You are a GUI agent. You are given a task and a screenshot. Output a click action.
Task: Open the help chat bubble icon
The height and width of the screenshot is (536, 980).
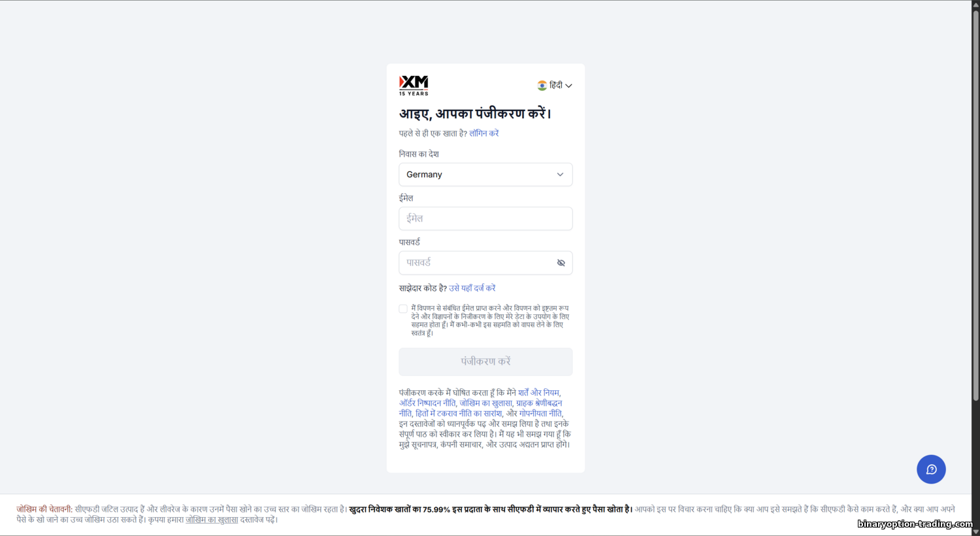coord(931,469)
